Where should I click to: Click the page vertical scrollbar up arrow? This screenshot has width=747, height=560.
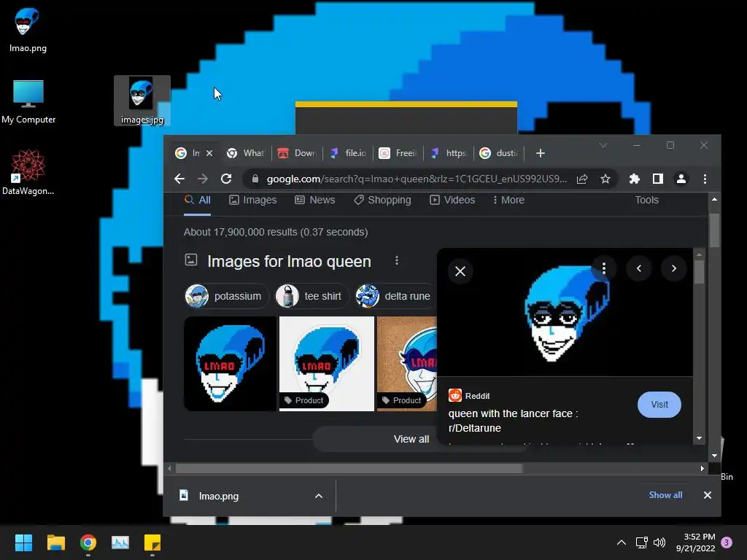[x=714, y=199]
